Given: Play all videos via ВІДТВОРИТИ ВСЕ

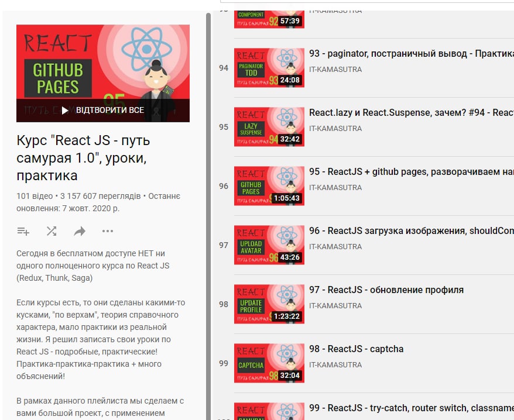Looking at the screenshot, I should (x=103, y=110).
